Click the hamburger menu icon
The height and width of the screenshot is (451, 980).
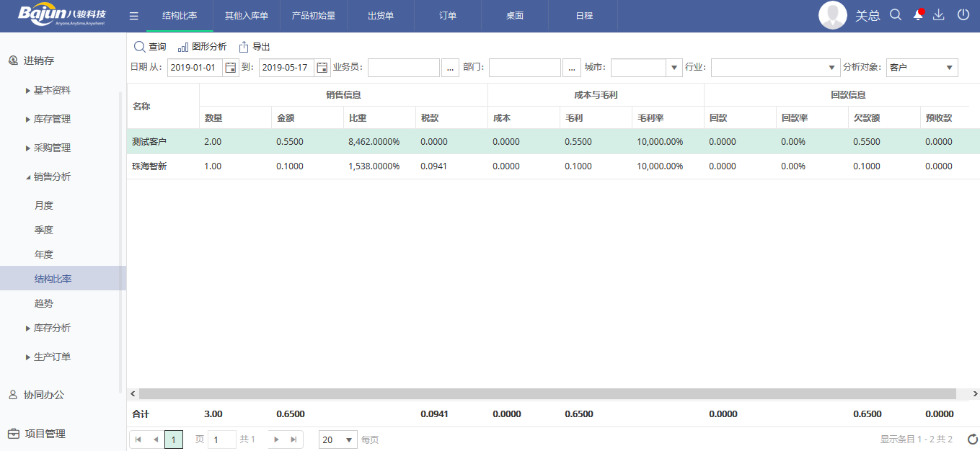tap(133, 16)
